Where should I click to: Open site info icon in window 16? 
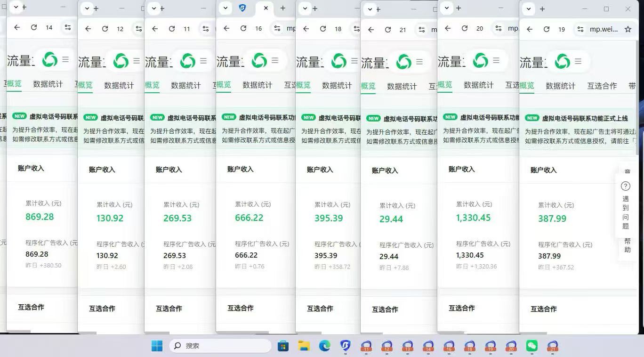point(277,28)
